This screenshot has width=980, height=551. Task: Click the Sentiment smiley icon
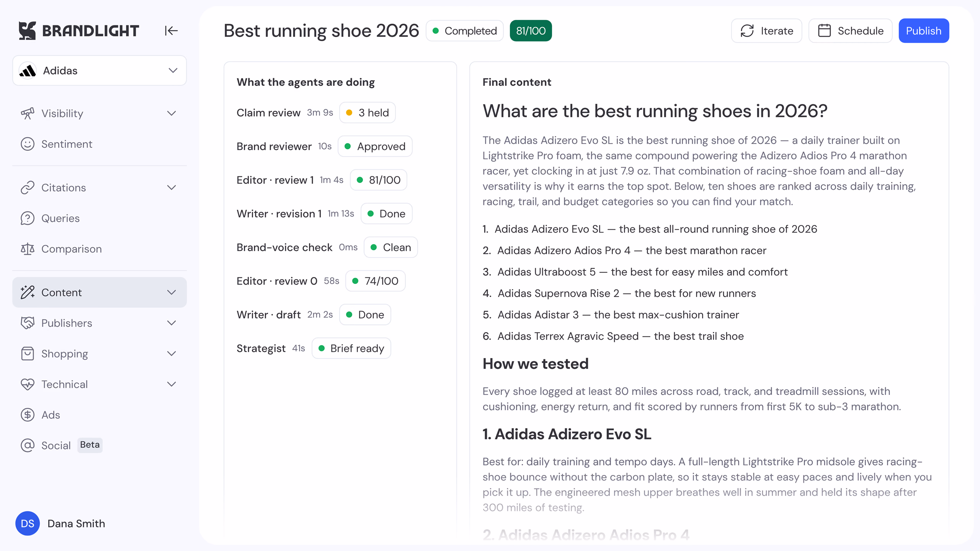pos(28,144)
